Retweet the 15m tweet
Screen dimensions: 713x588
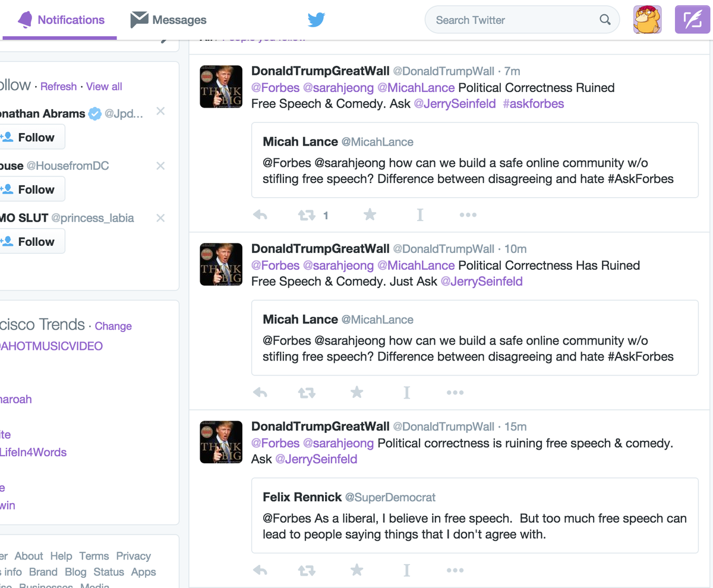click(307, 571)
